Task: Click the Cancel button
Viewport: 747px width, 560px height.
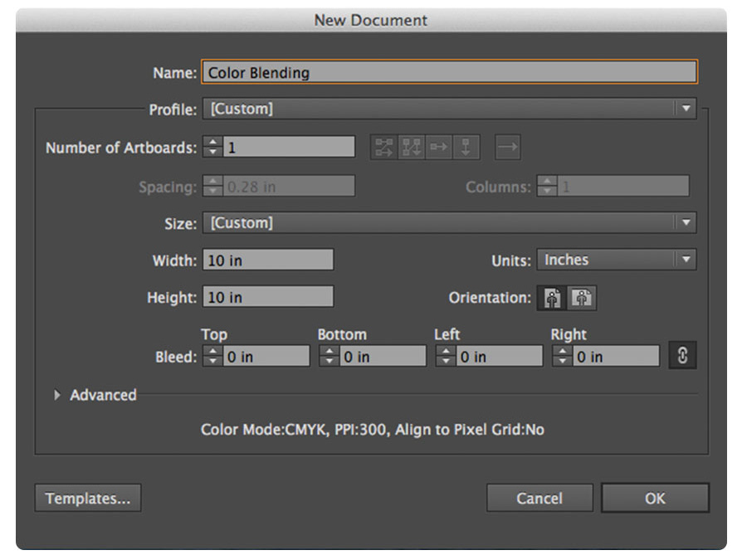Action: (539, 498)
